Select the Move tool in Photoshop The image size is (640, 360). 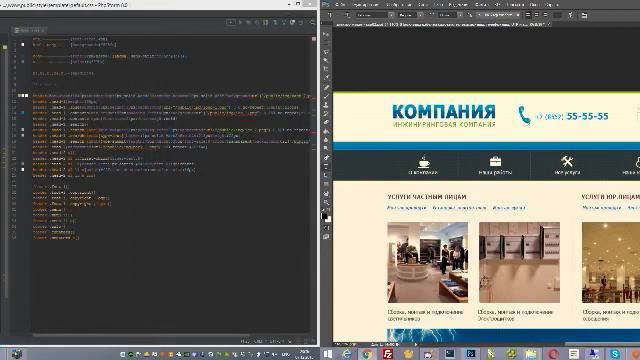pos(326,34)
